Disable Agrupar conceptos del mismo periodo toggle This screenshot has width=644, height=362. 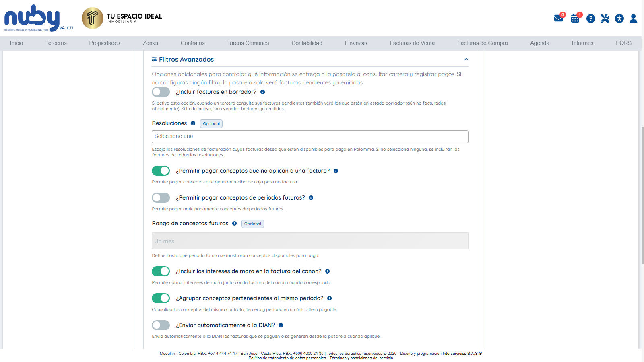tap(161, 298)
